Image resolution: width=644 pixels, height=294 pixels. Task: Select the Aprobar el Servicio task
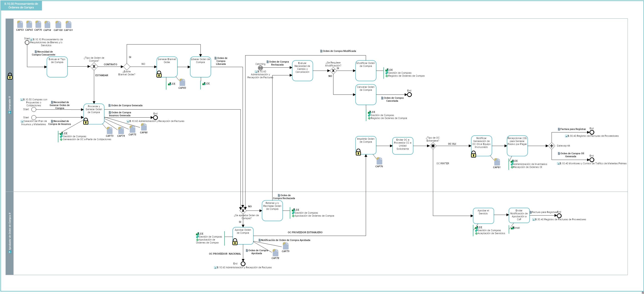pyautogui.click(x=483, y=216)
